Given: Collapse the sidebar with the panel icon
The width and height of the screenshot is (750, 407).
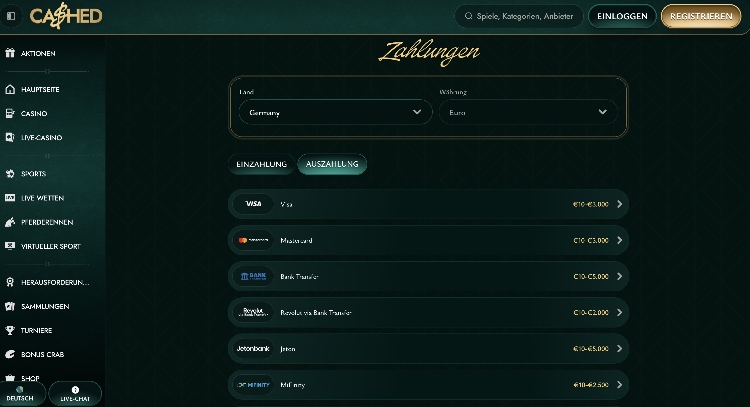Looking at the screenshot, I should pos(11,16).
